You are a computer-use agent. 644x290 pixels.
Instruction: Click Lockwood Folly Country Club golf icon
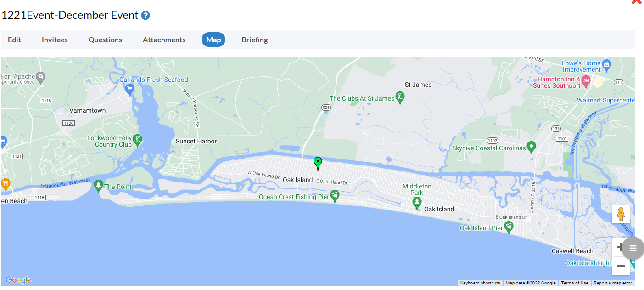tap(138, 139)
